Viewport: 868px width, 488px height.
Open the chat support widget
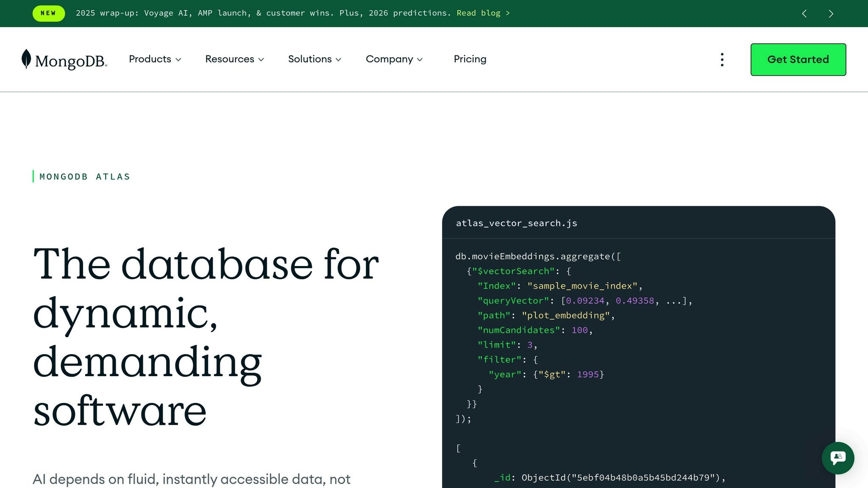(x=838, y=458)
